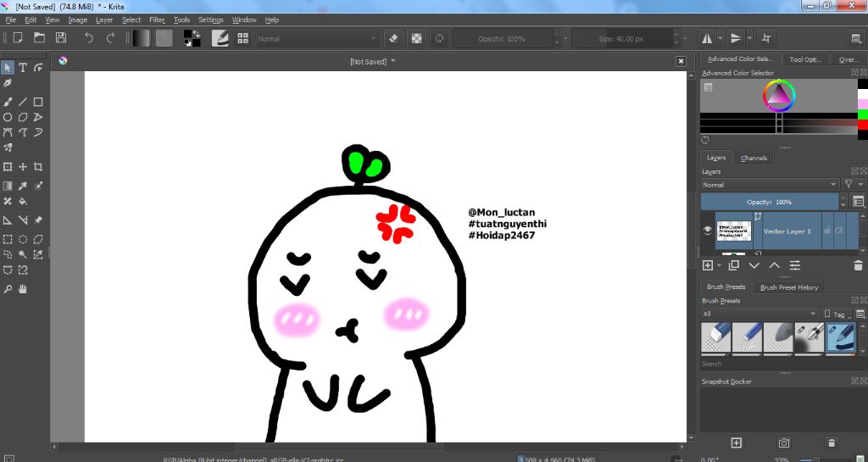Save the document with the floppy icon
The height and width of the screenshot is (462, 868).
[x=61, y=38]
